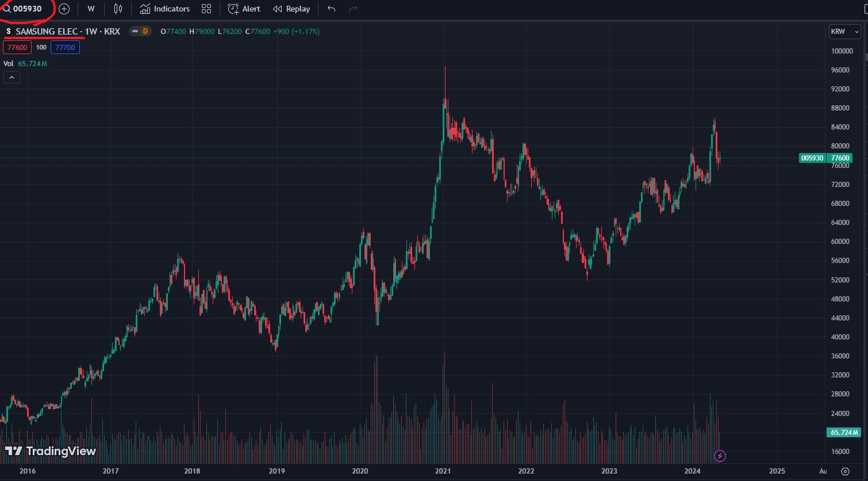Click the purple lightning event marker

pos(720,456)
